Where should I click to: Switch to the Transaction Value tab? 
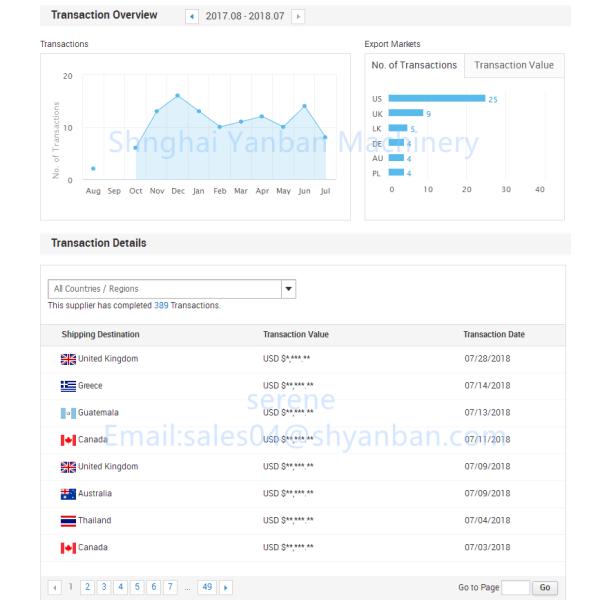(513, 65)
